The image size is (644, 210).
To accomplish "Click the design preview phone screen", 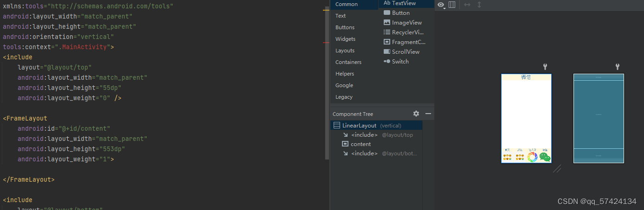I will (526, 118).
